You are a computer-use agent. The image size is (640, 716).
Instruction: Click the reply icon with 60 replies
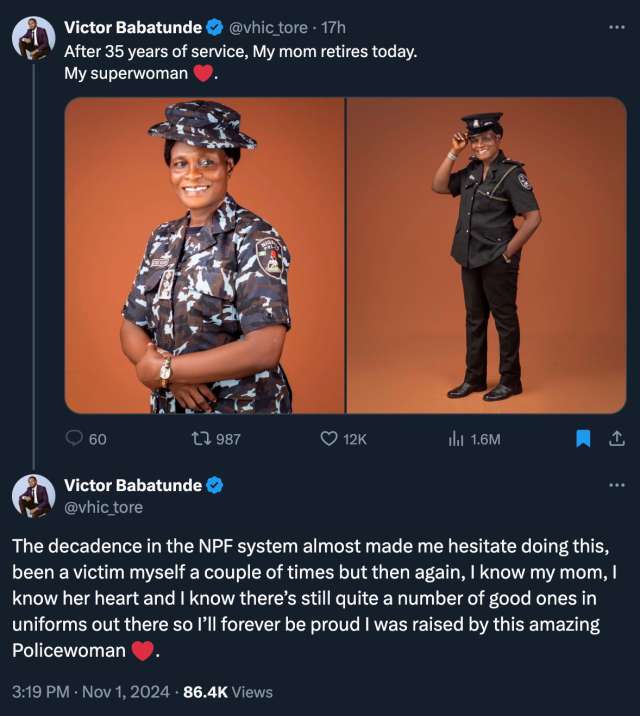(x=75, y=438)
